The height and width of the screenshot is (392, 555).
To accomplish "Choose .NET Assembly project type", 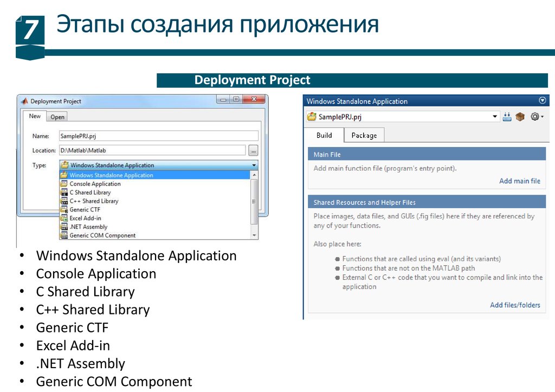I will tap(88, 227).
